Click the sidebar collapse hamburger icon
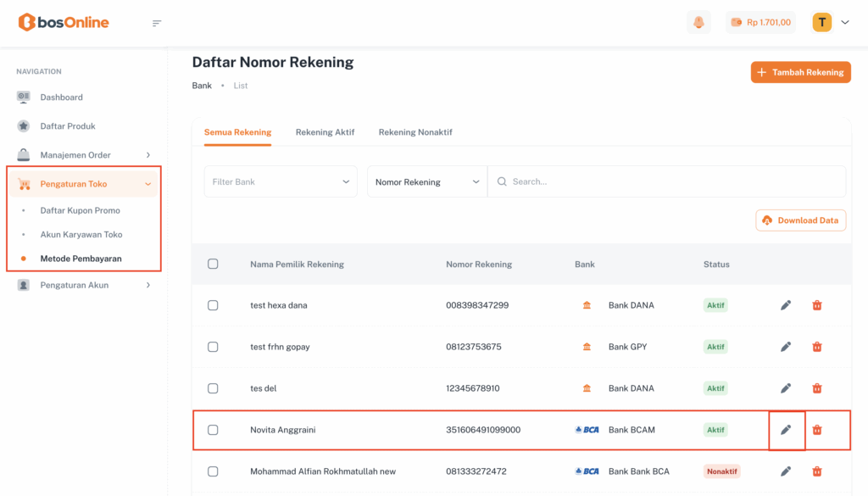Viewport: 868px width, 496px height. point(157,23)
